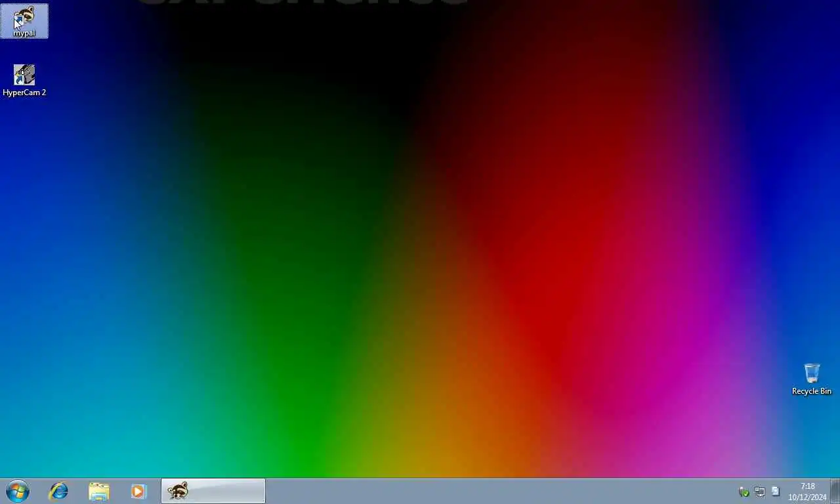This screenshot has width=840, height=504.
Task: Click the Show desktop strip
Action: click(835, 491)
